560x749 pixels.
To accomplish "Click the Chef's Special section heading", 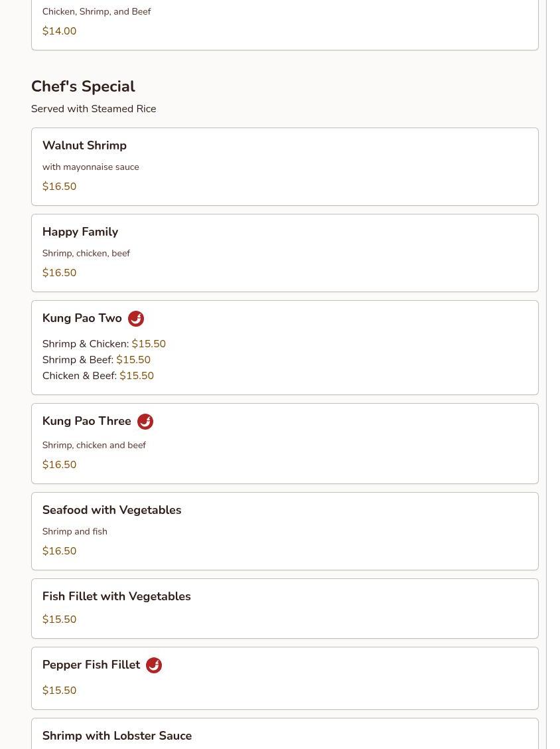I will 83,86.
